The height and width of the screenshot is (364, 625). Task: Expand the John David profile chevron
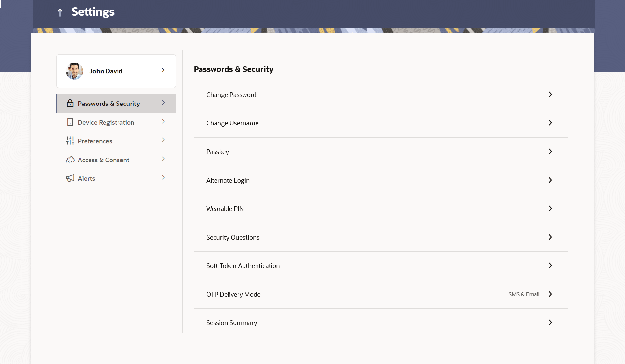tap(163, 70)
